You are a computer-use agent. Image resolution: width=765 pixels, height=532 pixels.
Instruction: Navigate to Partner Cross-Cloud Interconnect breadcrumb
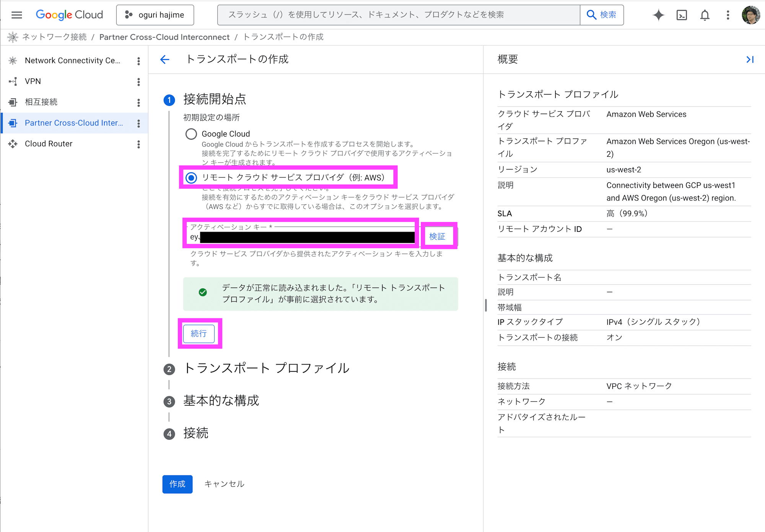[164, 37]
